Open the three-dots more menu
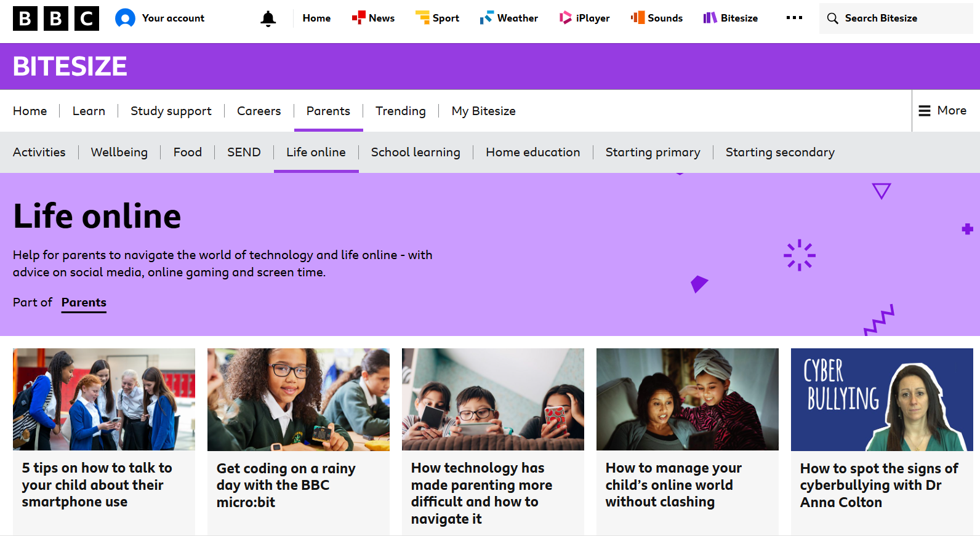The width and height of the screenshot is (980, 536). [x=794, y=18]
